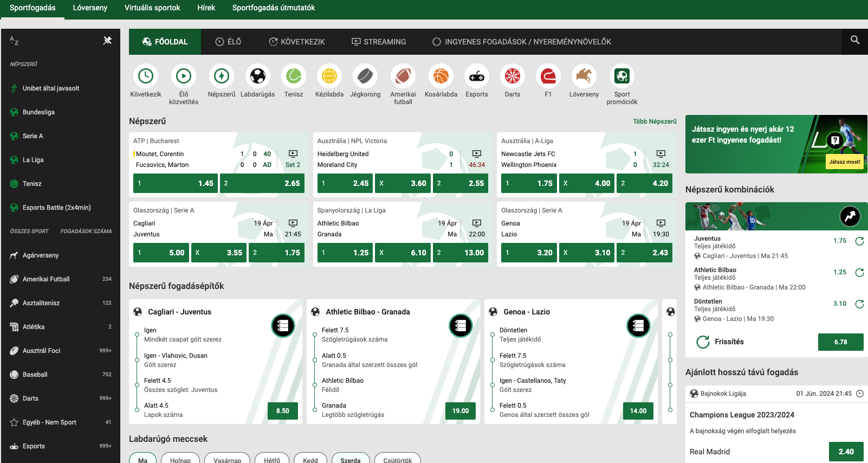Open the Hírek top menu

[x=206, y=8]
